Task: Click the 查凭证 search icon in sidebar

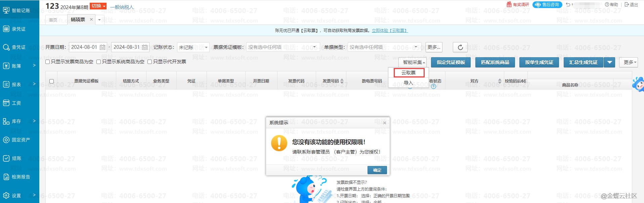Action: (6, 47)
